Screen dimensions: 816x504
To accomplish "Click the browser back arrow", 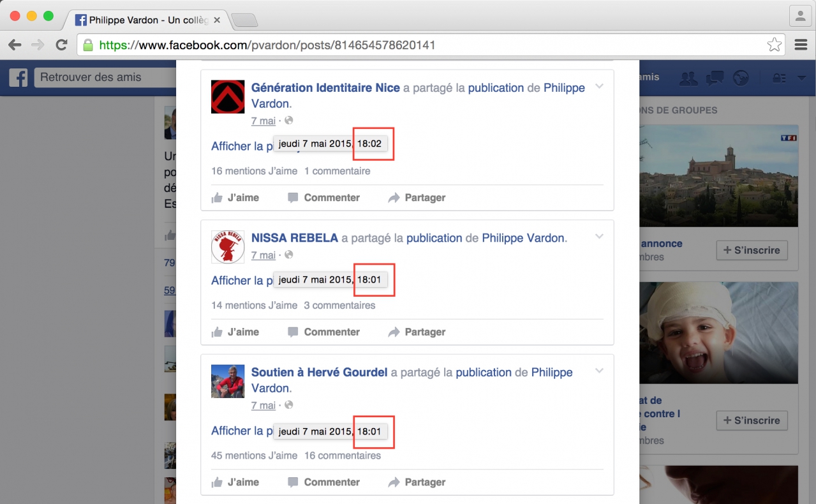I will pyautogui.click(x=15, y=45).
